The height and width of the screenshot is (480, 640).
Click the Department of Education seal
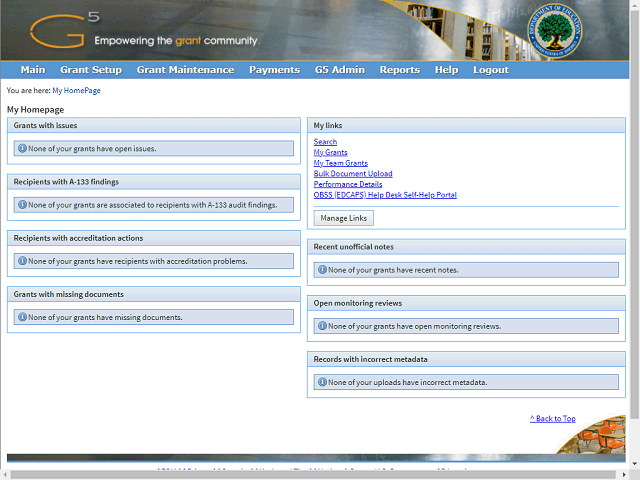click(x=555, y=31)
